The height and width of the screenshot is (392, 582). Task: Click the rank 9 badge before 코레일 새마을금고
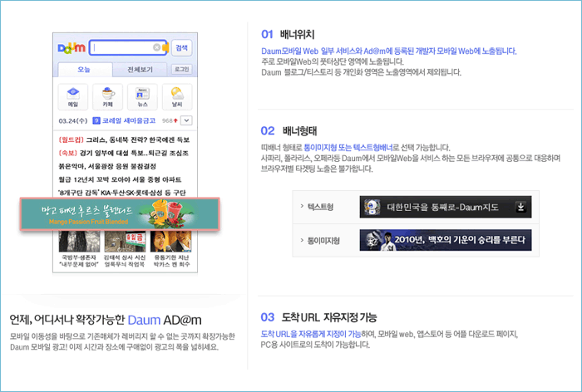point(96,120)
